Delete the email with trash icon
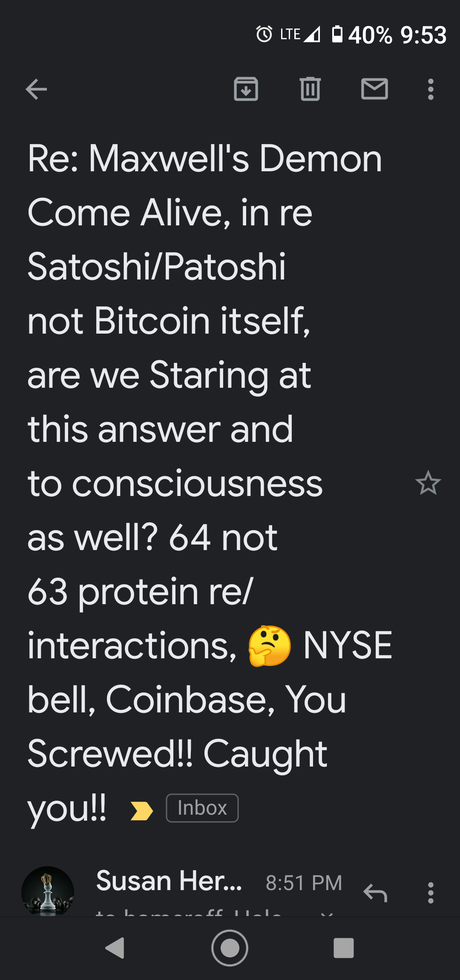The image size is (460, 980). point(310,89)
